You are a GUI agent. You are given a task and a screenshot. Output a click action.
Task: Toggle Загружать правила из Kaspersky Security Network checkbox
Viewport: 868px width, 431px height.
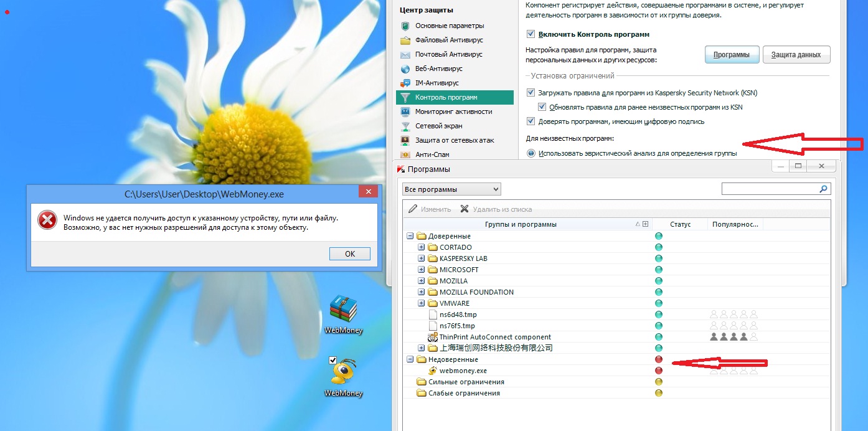point(531,93)
